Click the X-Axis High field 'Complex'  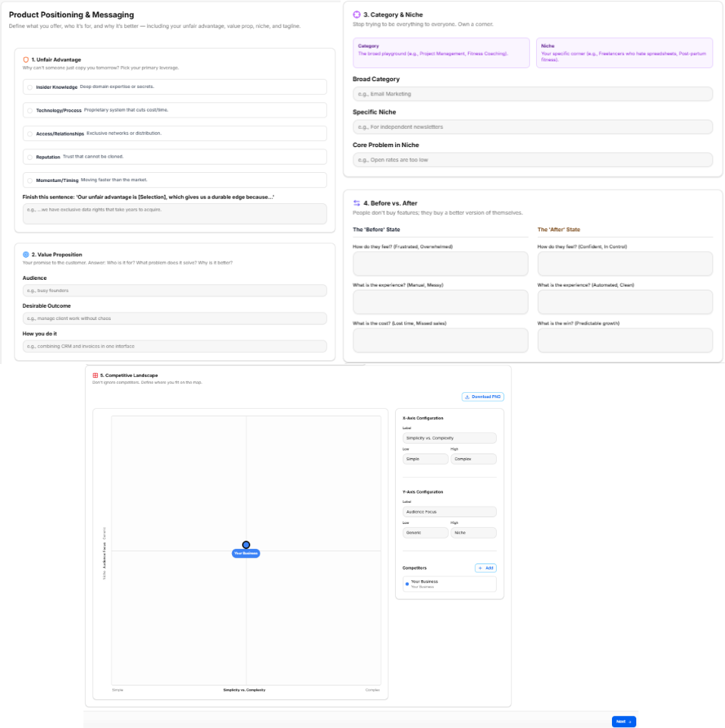tap(474, 460)
